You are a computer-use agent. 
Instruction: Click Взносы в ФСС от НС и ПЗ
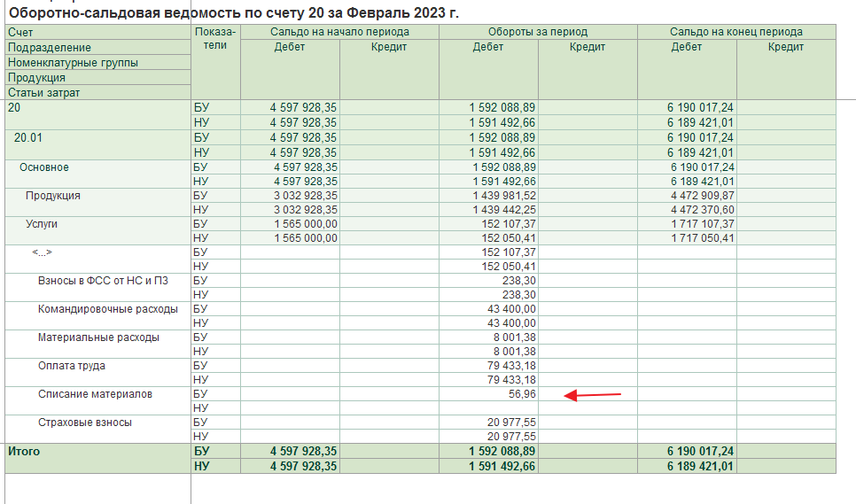tap(103, 281)
